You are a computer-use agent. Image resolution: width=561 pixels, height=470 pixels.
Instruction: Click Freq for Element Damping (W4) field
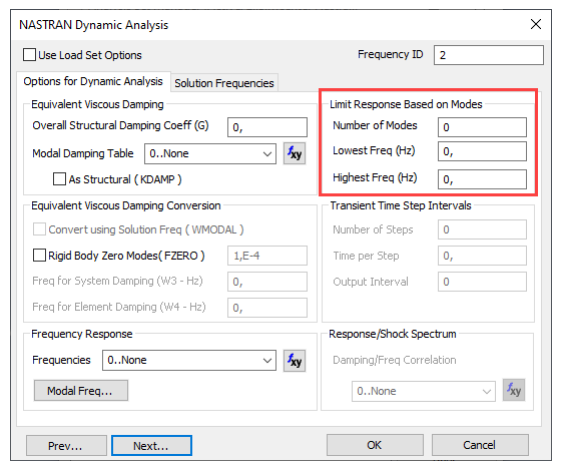pyautogui.click(x=267, y=308)
